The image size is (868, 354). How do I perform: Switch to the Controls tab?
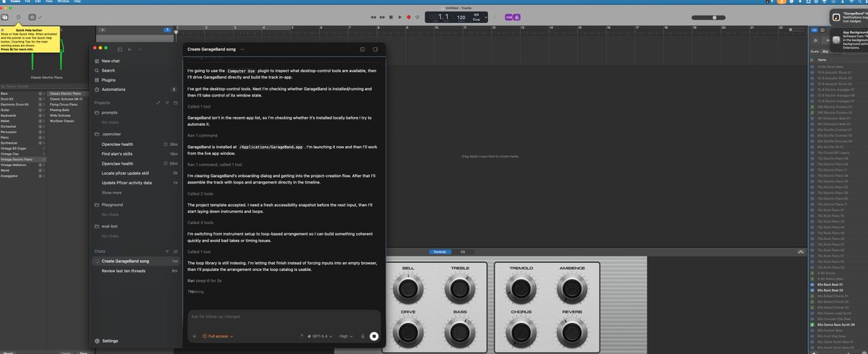click(x=439, y=251)
